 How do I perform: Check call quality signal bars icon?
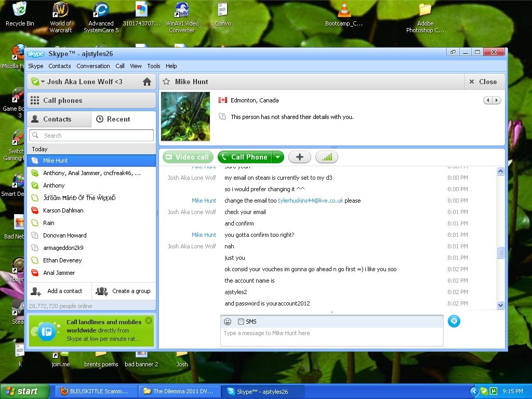click(327, 157)
